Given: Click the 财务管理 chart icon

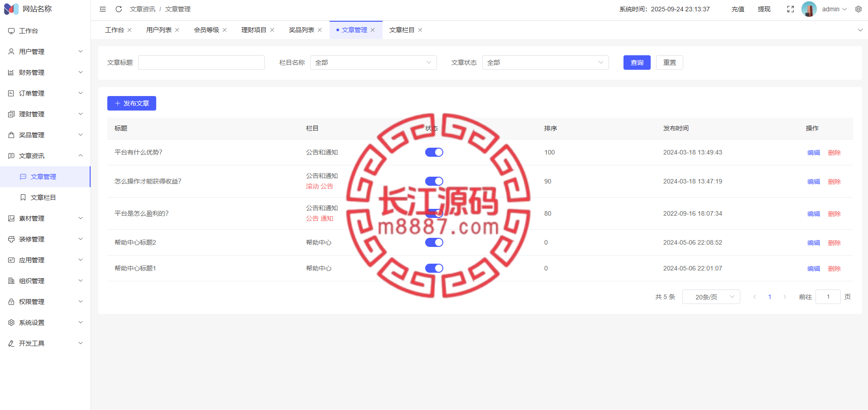Looking at the screenshot, I should click(11, 72).
